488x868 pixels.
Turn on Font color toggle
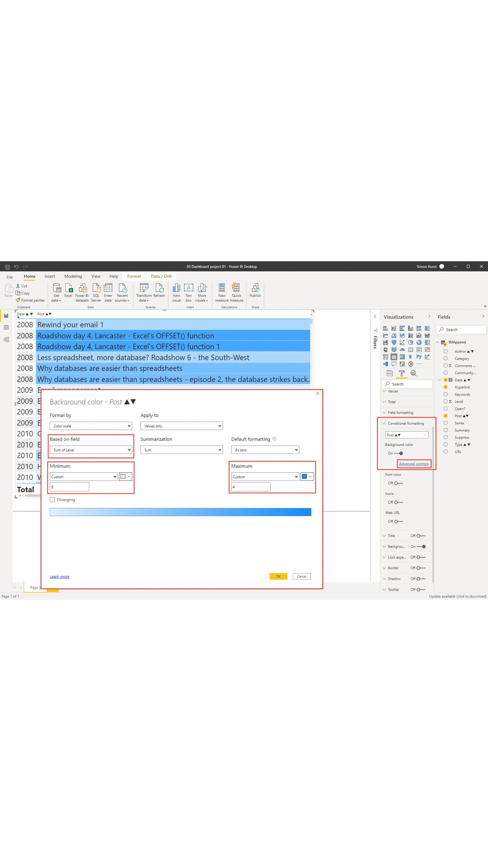click(x=397, y=483)
